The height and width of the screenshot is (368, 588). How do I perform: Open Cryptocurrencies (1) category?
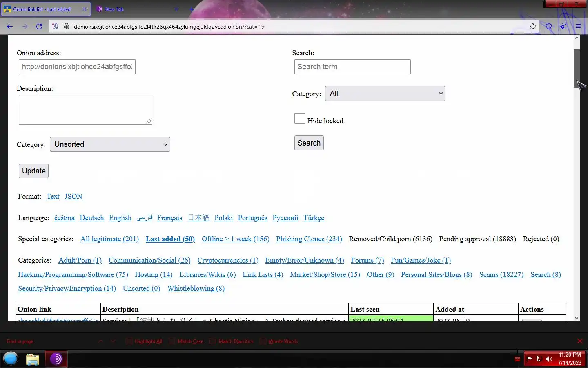(228, 260)
